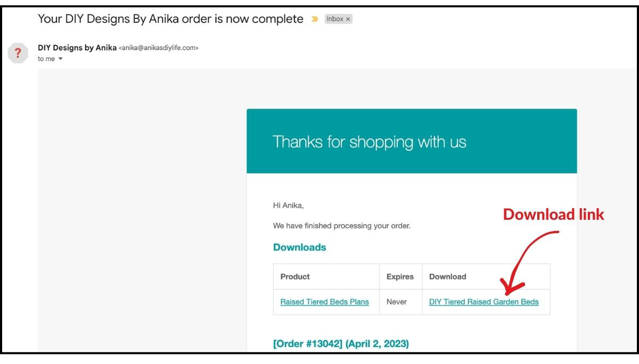
Task: Open the Raised Tiered Beds Plans link
Action: pos(324,302)
